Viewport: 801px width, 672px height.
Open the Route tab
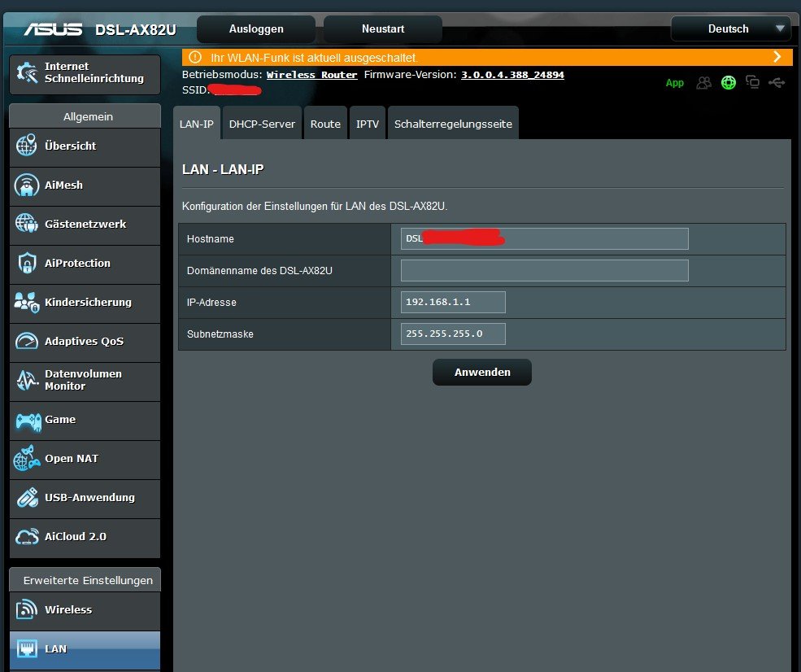coord(325,123)
